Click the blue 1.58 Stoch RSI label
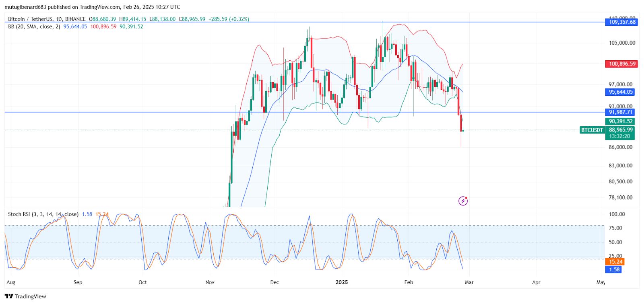 point(614,270)
